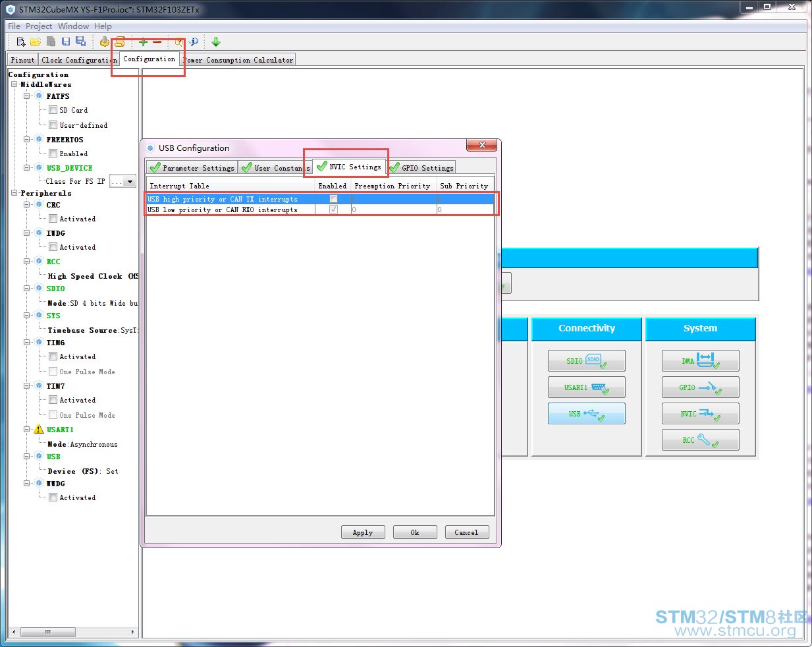Click the gray import project icon

[x=51, y=42]
